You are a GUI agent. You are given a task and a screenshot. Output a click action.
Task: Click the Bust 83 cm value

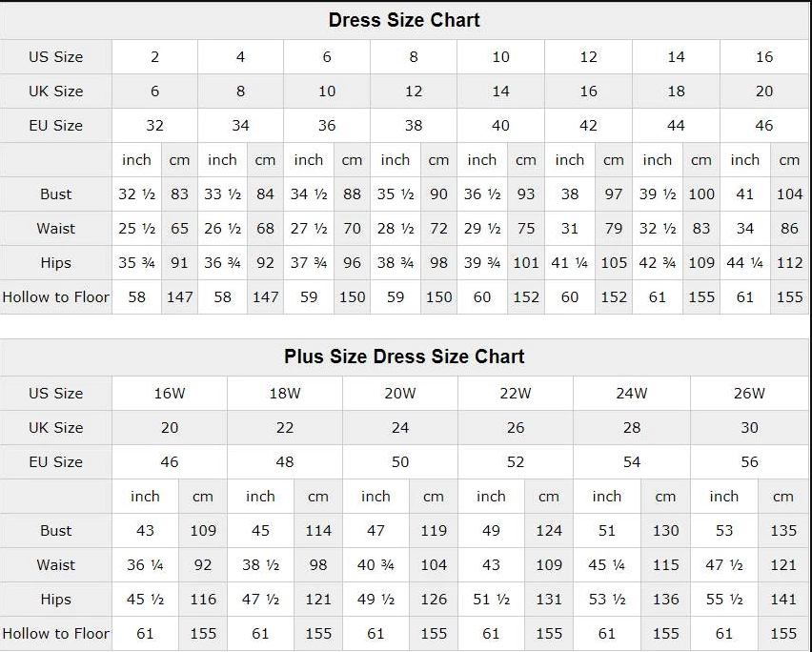click(x=180, y=194)
